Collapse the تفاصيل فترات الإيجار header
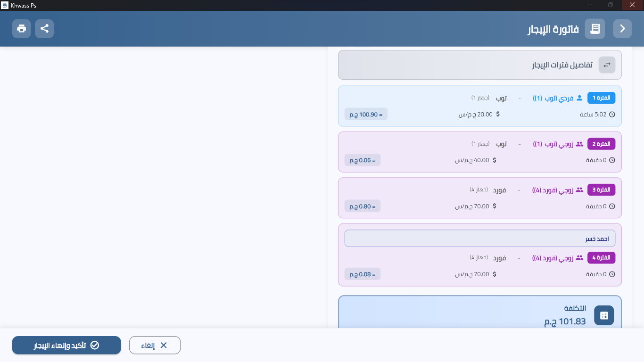 point(480,65)
